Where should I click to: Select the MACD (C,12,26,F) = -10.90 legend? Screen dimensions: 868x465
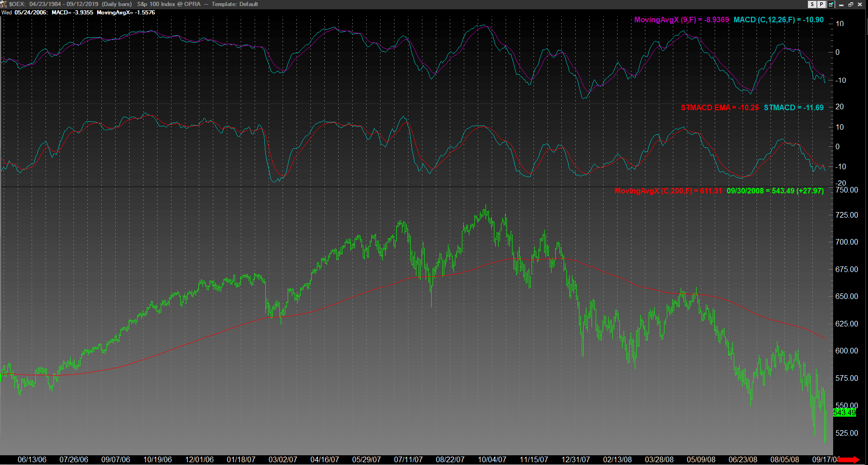coord(779,20)
